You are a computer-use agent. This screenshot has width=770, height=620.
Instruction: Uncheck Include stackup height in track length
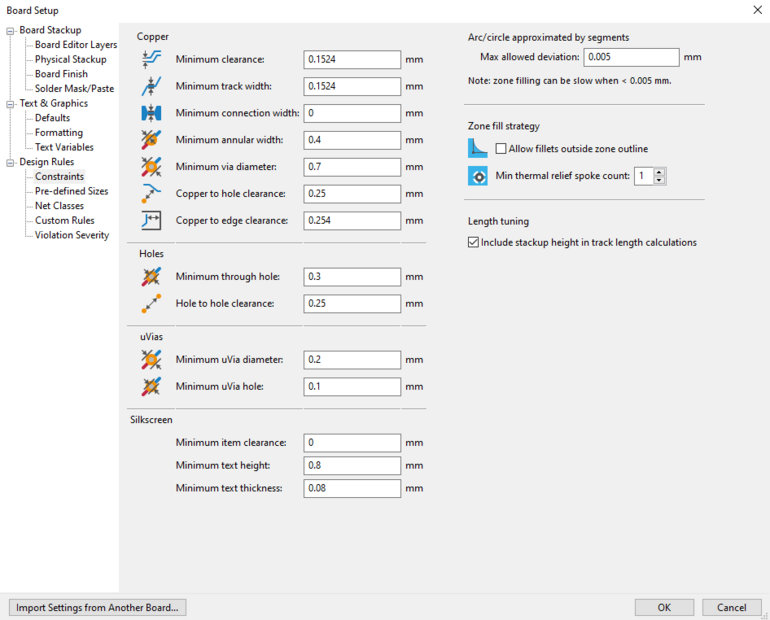coord(474,242)
